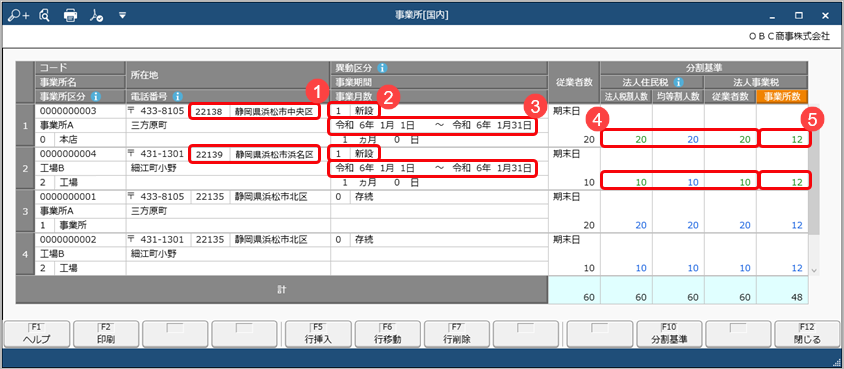This screenshot has width=844, height=369.
Task: Select row header number 2
Action: point(25,168)
